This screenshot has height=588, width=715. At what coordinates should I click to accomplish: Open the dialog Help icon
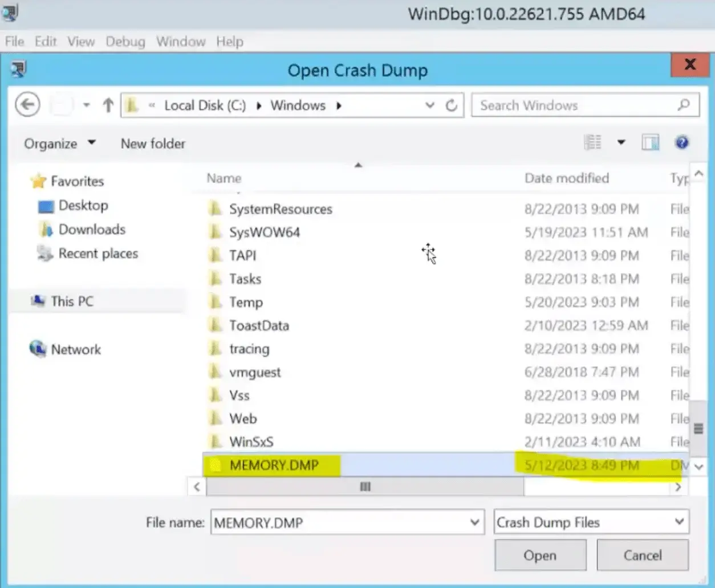pyautogui.click(x=681, y=142)
